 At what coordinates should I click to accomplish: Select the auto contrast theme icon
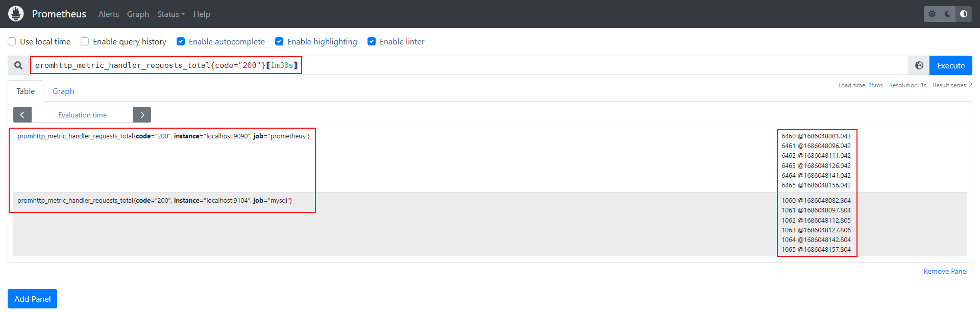[x=964, y=14]
